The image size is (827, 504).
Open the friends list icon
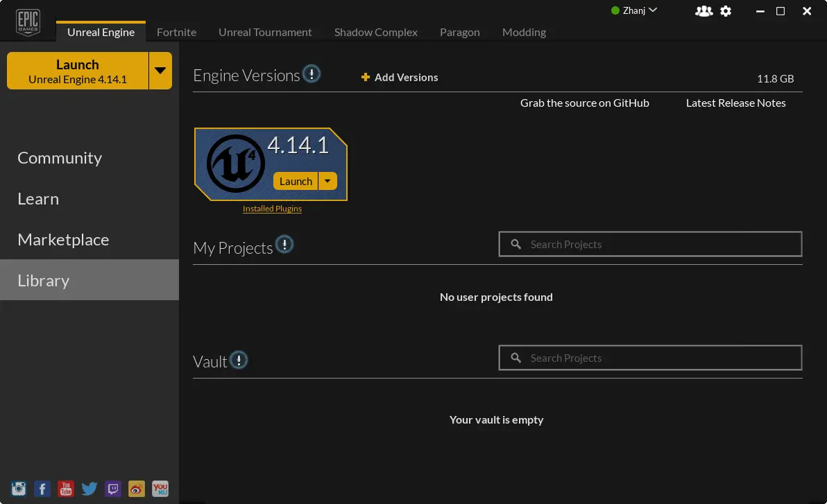click(x=704, y=11)
